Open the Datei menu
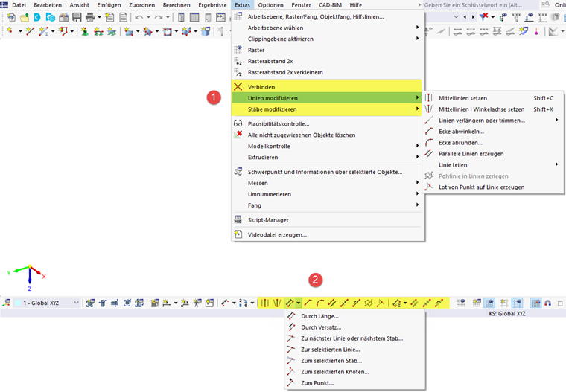Viewport: 566px width, 392px height. [19, 5]
